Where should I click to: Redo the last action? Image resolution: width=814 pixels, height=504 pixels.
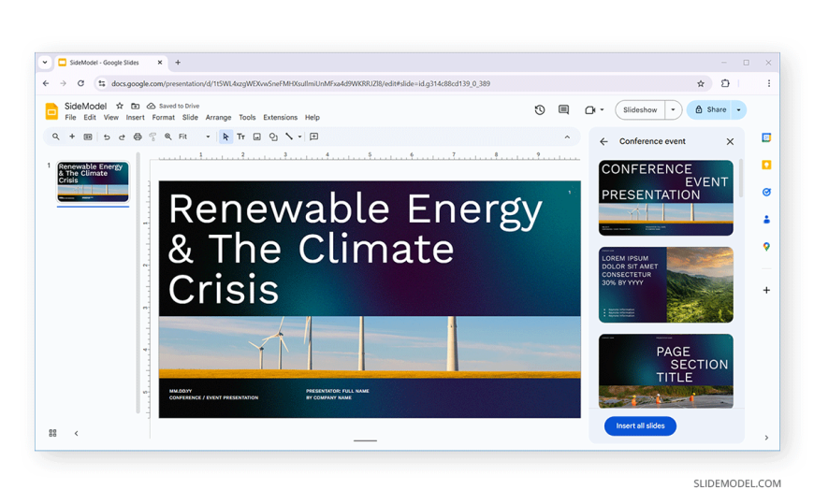(x=122, y=137)
